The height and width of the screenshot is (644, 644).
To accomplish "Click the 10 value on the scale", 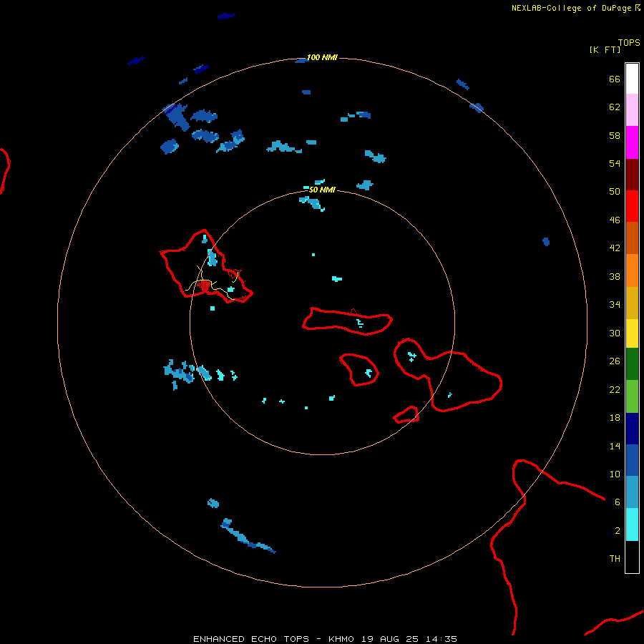I will coord(615,474).
